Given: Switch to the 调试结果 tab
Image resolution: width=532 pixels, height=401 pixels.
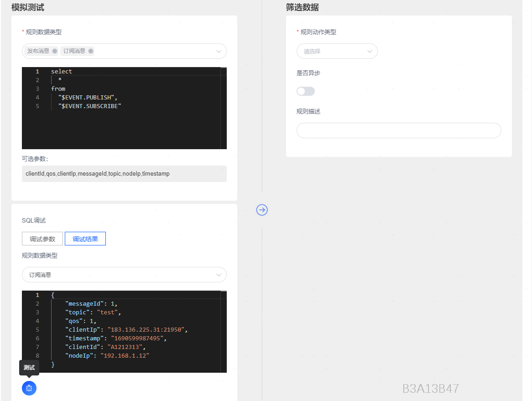Looking at the screenshot, I should pos(85,239).
